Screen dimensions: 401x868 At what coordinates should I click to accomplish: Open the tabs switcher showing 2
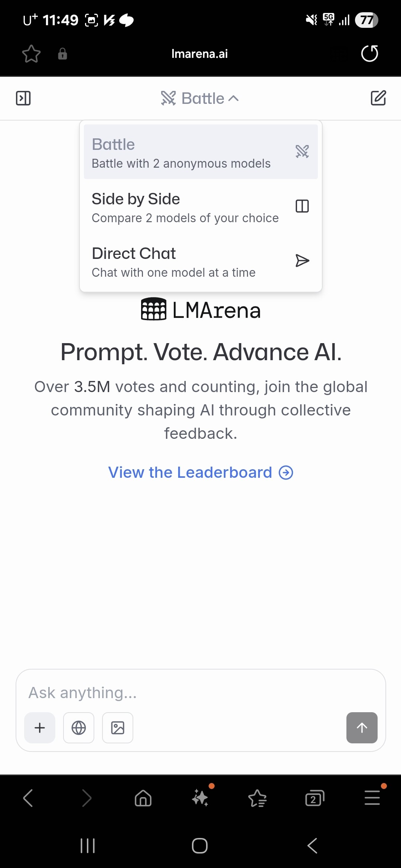click(314, 798)
